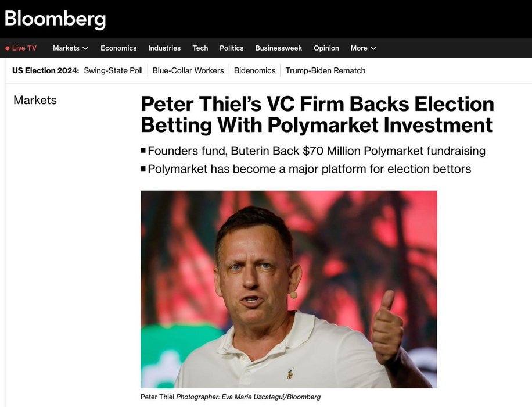Viewport: 532px width, 407px height.
Task: Open the Peter Thiel article photo
Action: [x=289, y=289]
